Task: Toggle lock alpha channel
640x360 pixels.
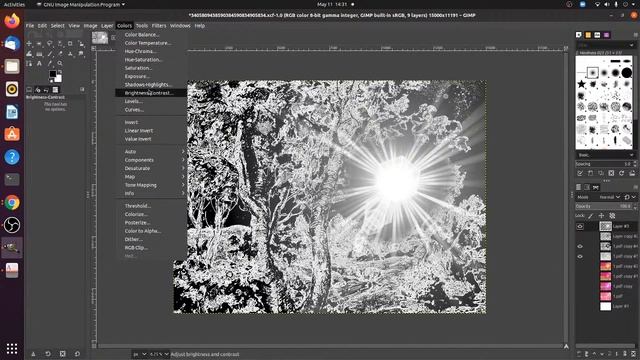Action: tap(612, 216)
